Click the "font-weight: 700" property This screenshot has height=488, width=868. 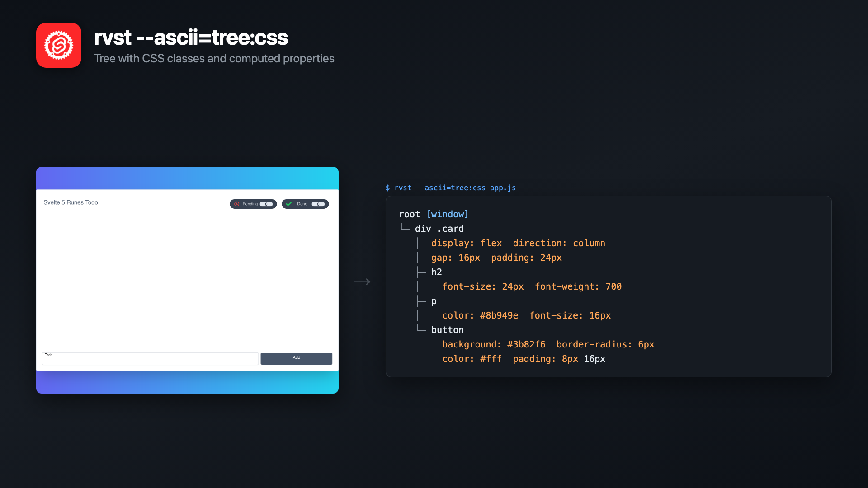click(578, 286)
